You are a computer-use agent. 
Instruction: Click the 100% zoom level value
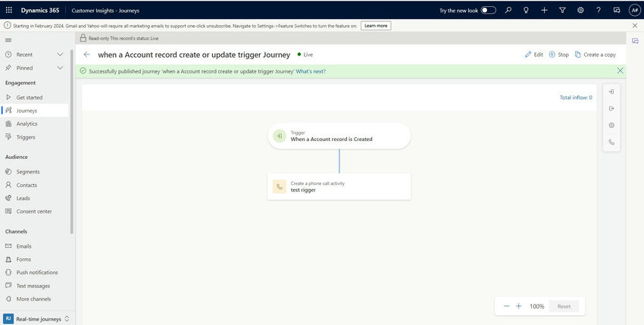[x=537, y=306]
